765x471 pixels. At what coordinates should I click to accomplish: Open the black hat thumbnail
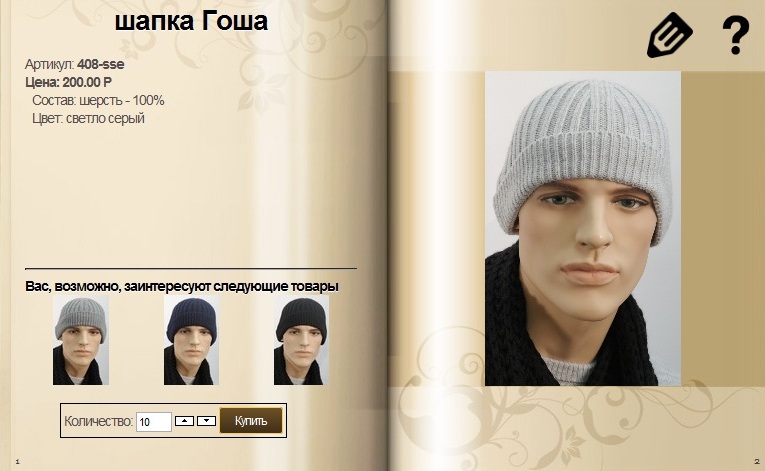click(301, 340)
